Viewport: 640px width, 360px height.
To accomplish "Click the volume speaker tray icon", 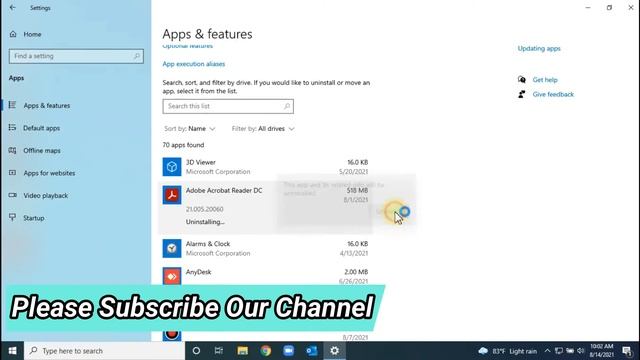I will click(581, 351).
